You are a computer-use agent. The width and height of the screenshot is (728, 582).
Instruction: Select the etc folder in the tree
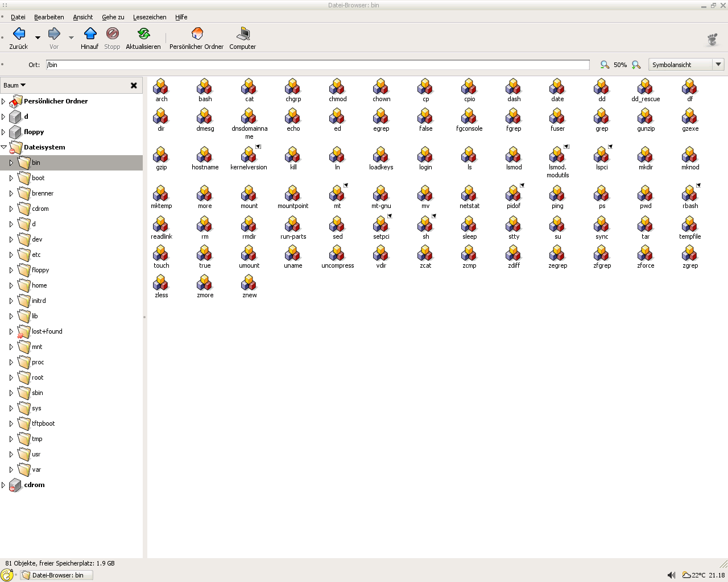(x=36, y=255)
